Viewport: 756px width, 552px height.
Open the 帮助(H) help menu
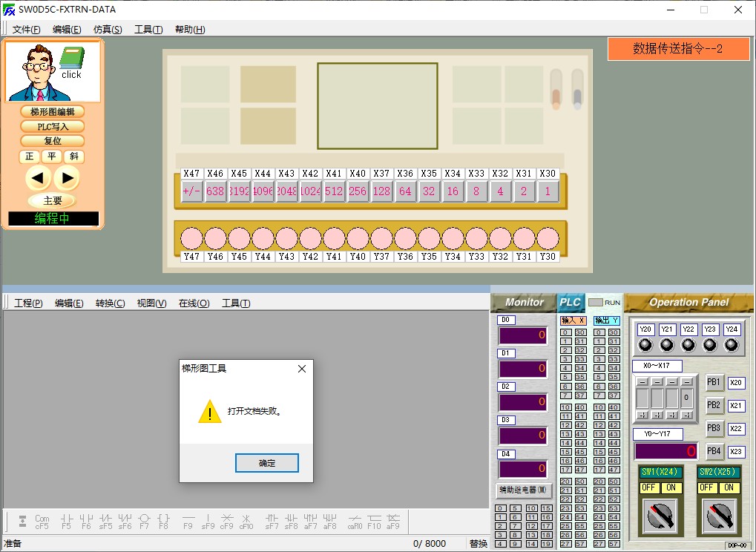tap(190, 30)
